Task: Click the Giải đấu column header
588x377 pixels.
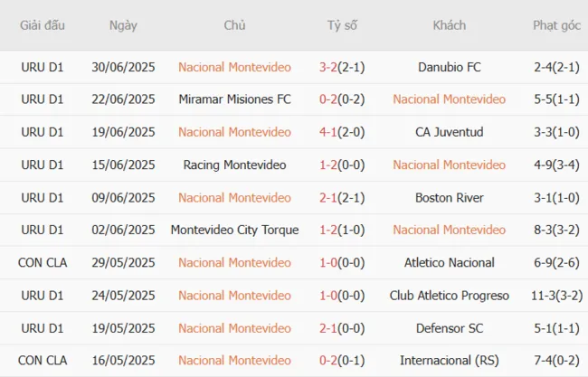Action: [43, 25]
